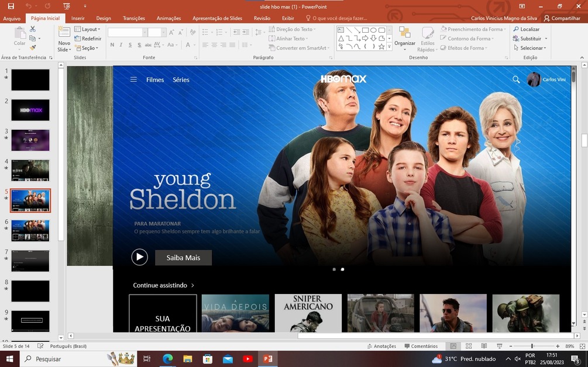Open Comentários pane from status bar
This screenshot has height=367, width=588.
pyautogui.click(x=421, y=346)
